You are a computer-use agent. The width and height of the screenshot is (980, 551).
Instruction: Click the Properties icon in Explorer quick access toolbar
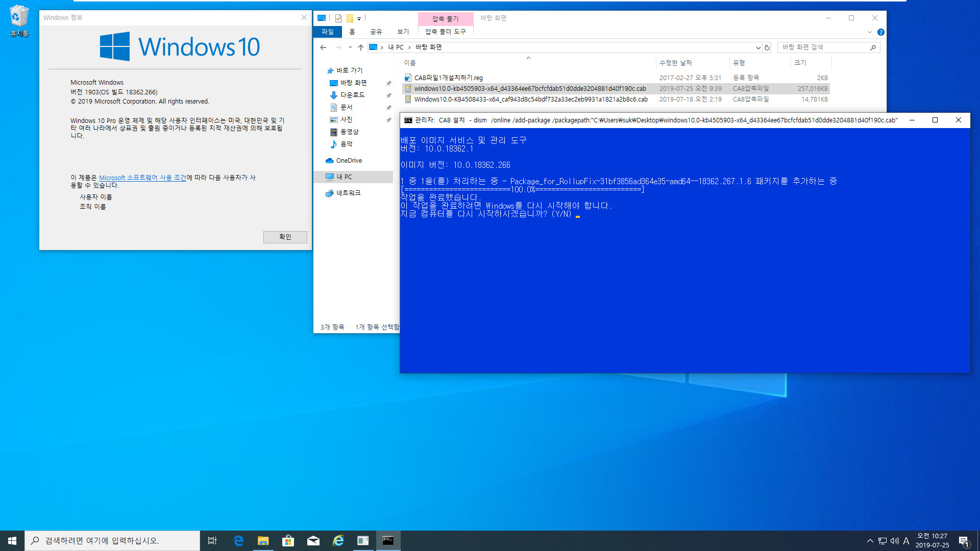point(338,18)
